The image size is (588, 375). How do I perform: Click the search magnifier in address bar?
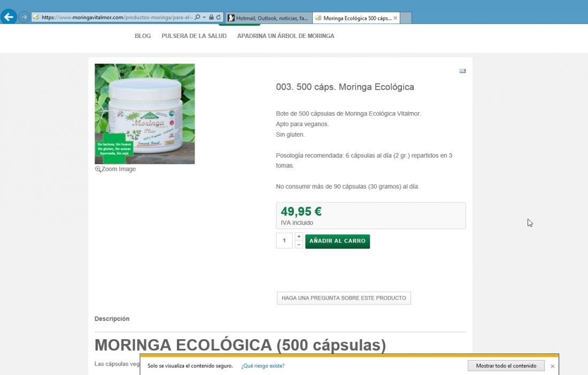pyautogui.click(x=197, y=17)
